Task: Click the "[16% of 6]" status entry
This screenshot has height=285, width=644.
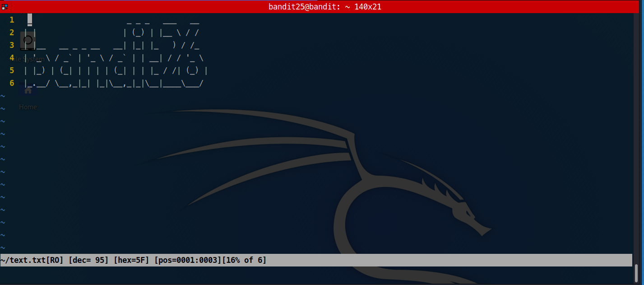Action: (244, 260)
